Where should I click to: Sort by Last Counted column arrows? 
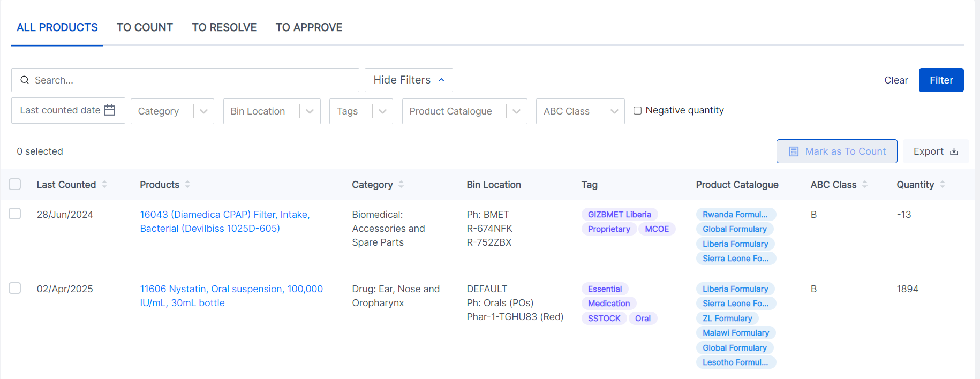coord(104,185)
